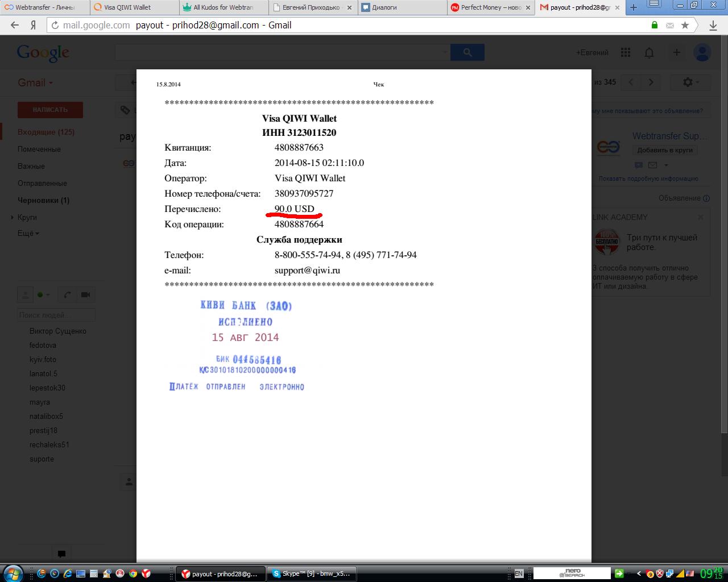Open the search options dropdown arrow

click(445, 52)
